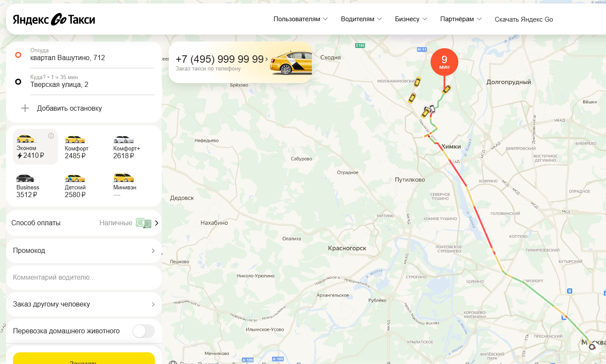The width and height of the screenshot is (606, 364).
Task: Click the taxi car image on the phone order card
Action: click(291, 62)
